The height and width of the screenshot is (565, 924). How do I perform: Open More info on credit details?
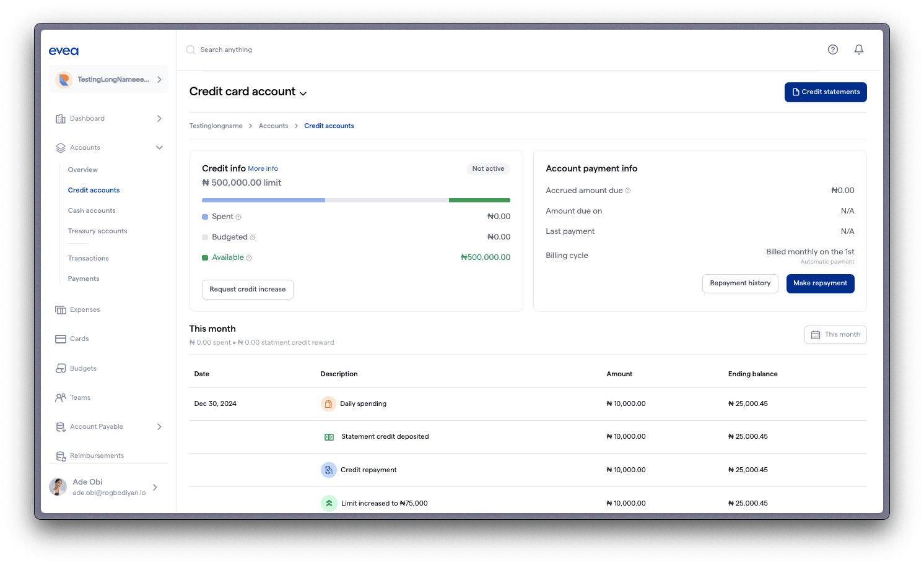click(263, 168)
